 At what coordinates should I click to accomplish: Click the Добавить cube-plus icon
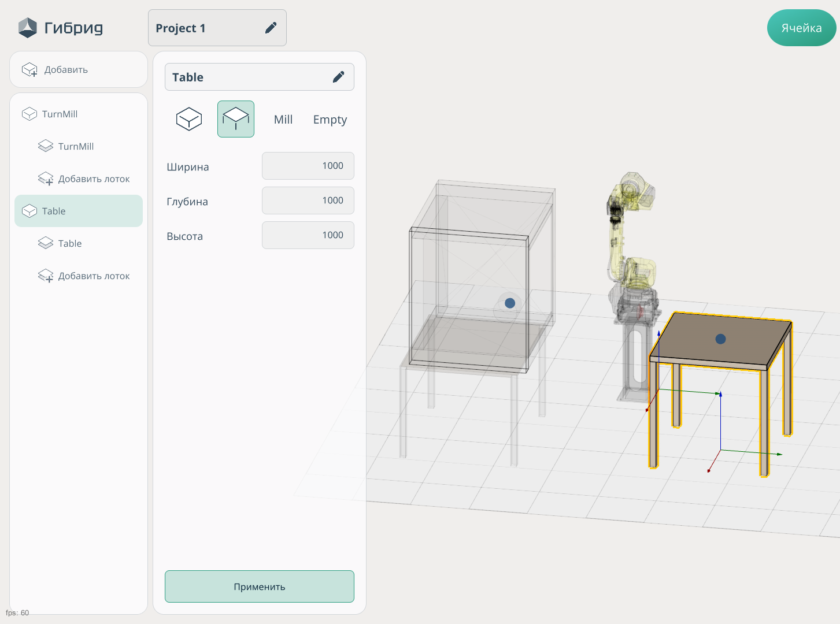pos(29,70)
